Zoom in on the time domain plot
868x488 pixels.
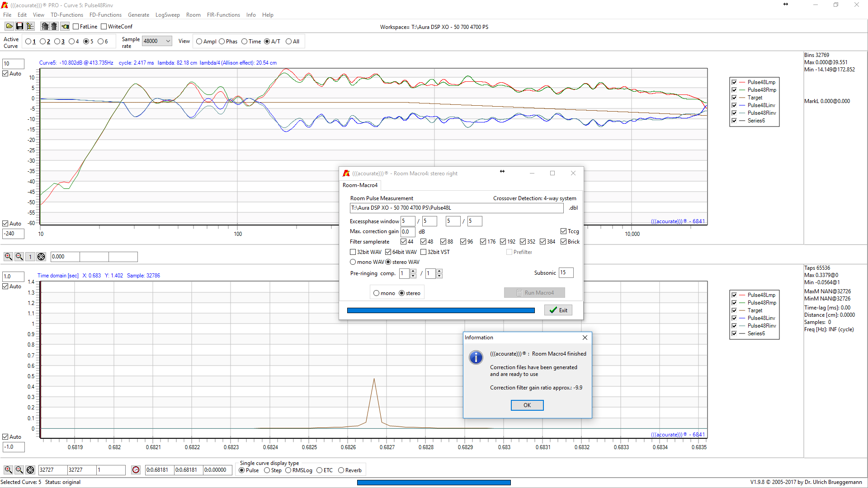coord(8,470)
